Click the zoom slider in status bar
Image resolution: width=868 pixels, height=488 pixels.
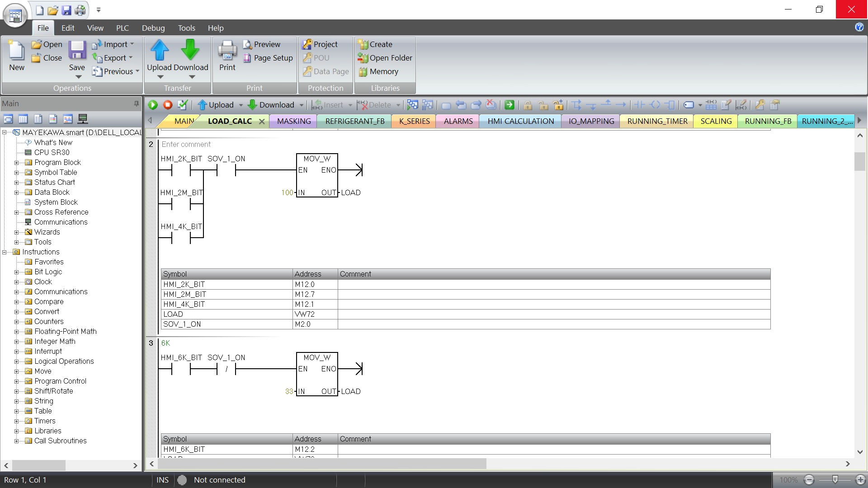click(x=835, y=480)
